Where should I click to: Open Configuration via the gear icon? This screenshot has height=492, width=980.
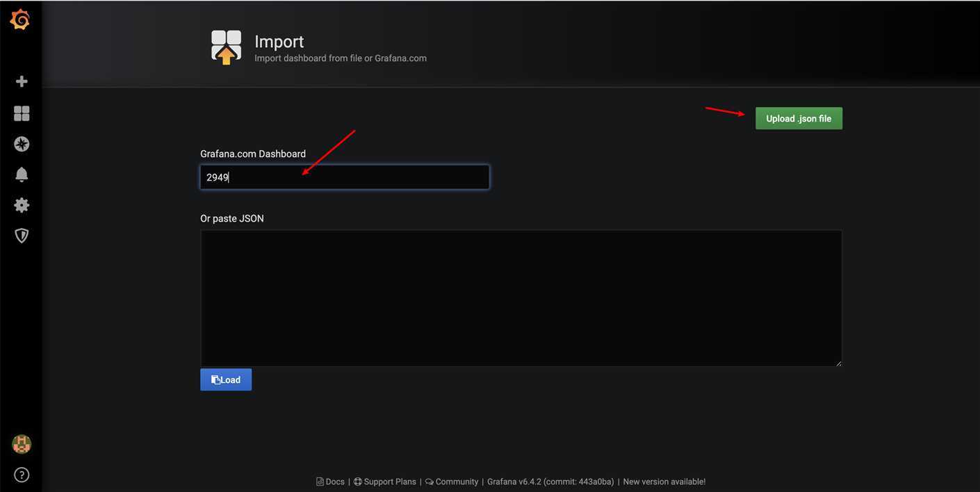coord(22,205)
